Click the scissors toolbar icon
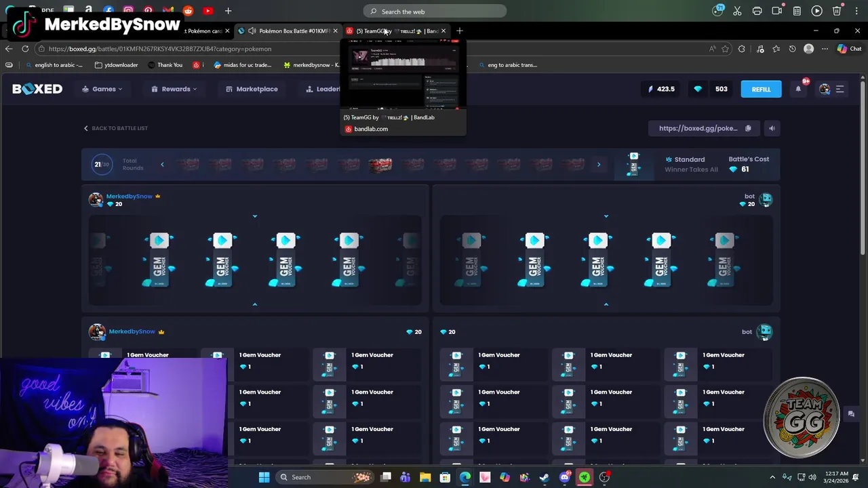 (x=737, y=11)
